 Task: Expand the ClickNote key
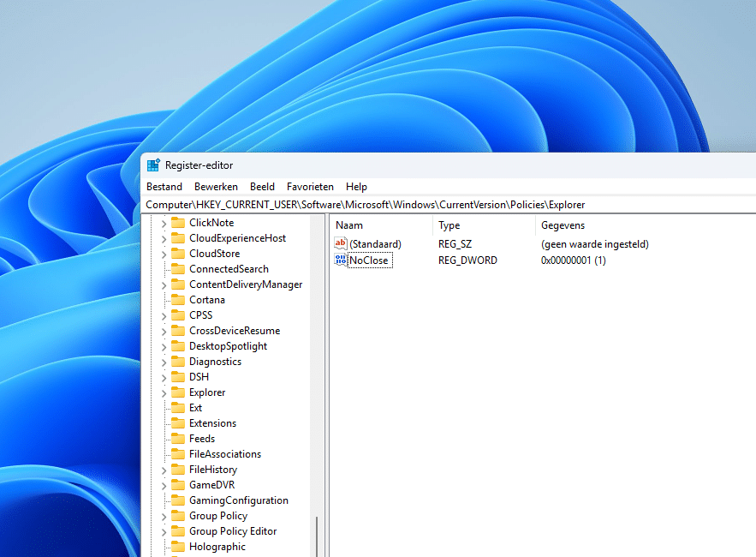coord(163,222)
